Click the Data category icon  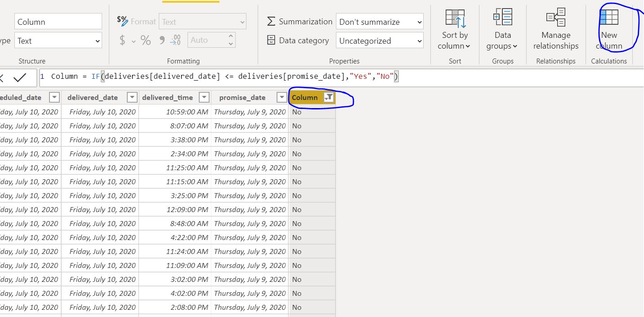click(x=271, y=40)
